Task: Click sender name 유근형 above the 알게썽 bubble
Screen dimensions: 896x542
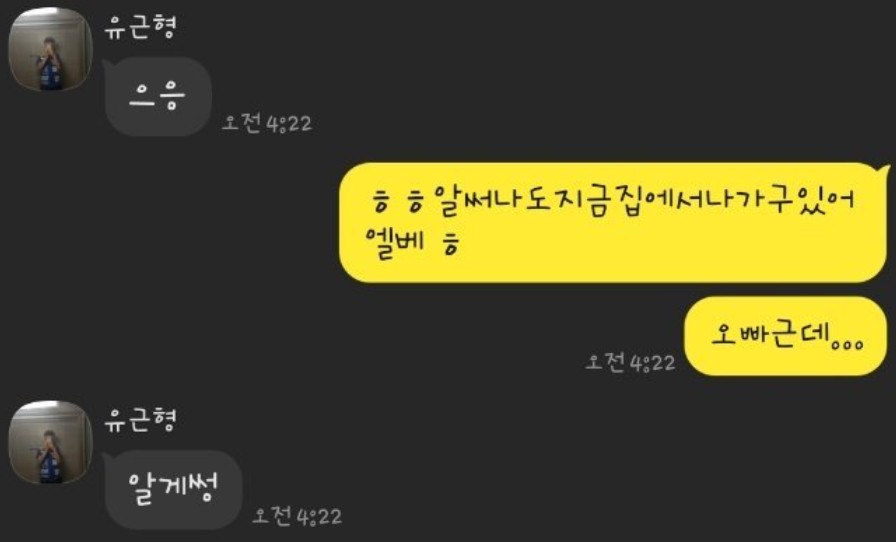Action: coord(141,420)
